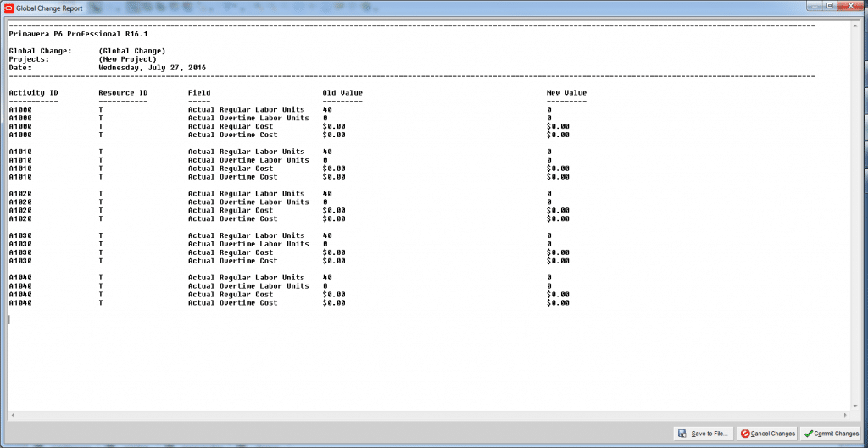Image resolution: width=868 pixels, height=448 pixels.
Task: Click the 'Global Change:' label
Action: tap(40, 51)
